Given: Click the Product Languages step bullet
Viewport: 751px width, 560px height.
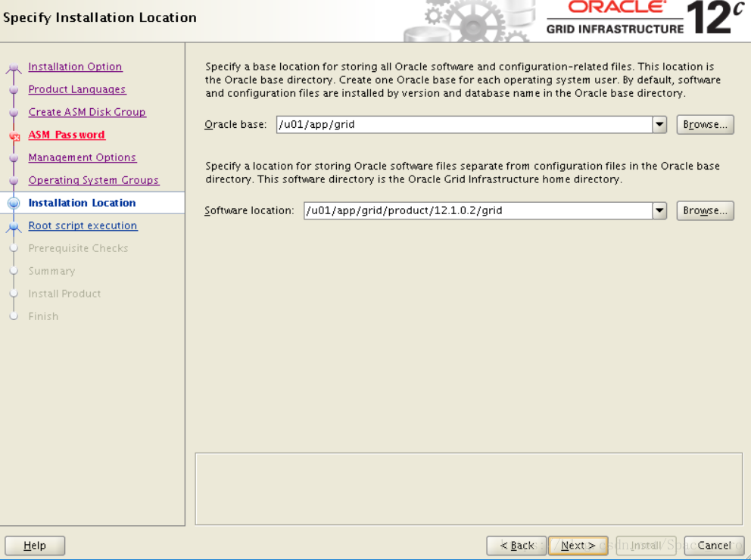Looking at the screenshot, I should click(x=14, y=90).
